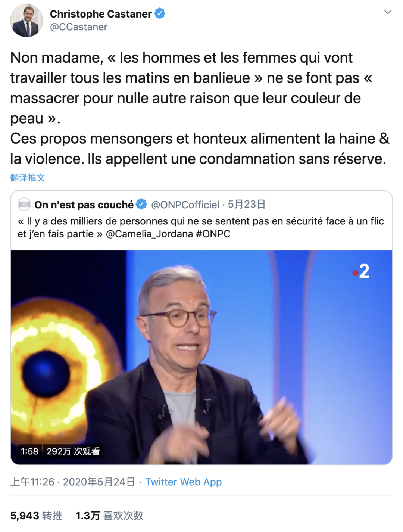The height and width of the screenshot is (532, 403).
Task: Open the tweet timestamp 上午11:26 · 2020年5月24日
Action: click(72, 482)
